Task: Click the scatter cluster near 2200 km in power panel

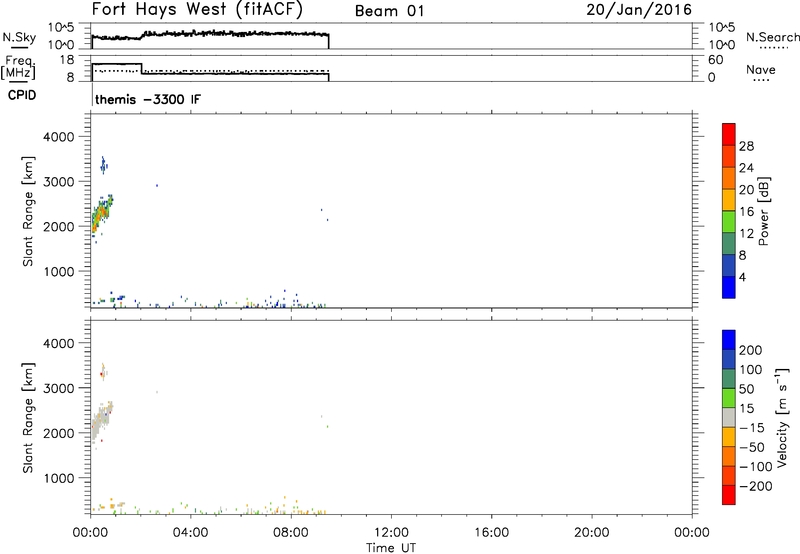Action: pyautogui.click(x=102, y=214)
